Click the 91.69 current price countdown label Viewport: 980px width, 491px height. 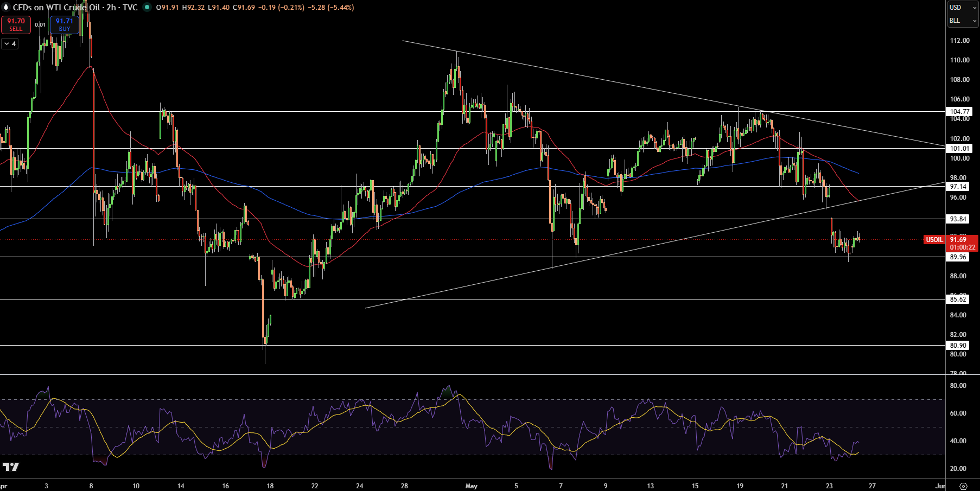coord(962,243)
